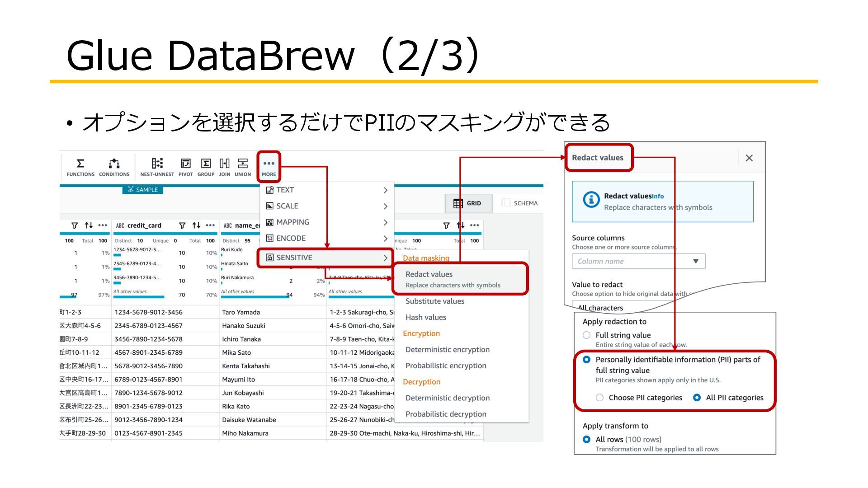Screen dimensions: 868x488
Task: Open leftmost column options dots
Action: [x=103, y=225]
